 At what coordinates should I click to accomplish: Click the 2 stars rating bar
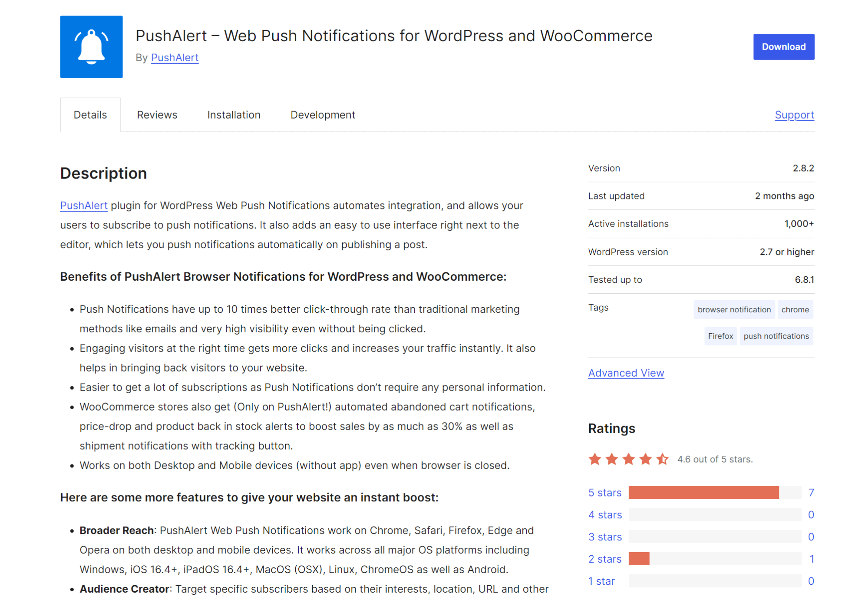pyautogui.click(x=715, y=559)
